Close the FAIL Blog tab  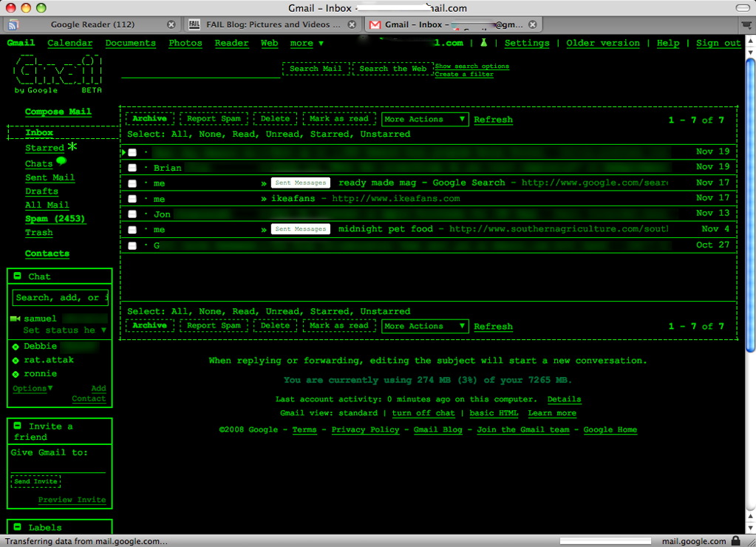click(x=352, y=24)
